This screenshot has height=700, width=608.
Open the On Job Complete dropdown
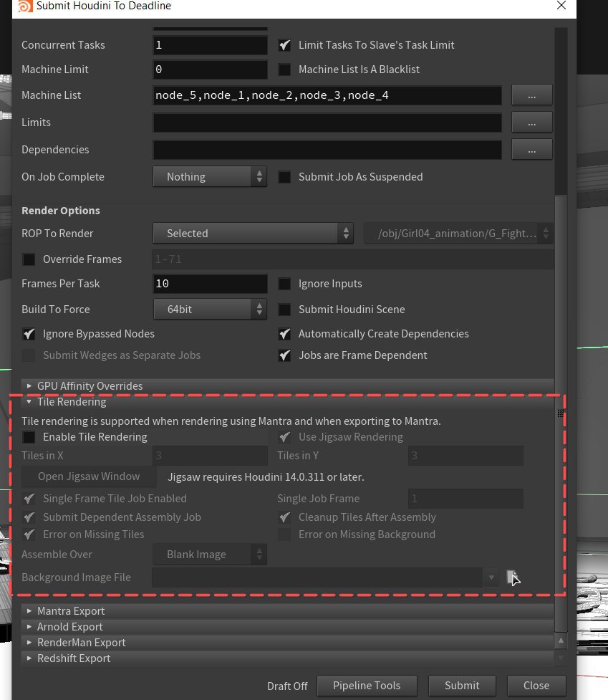click(210, 177)
